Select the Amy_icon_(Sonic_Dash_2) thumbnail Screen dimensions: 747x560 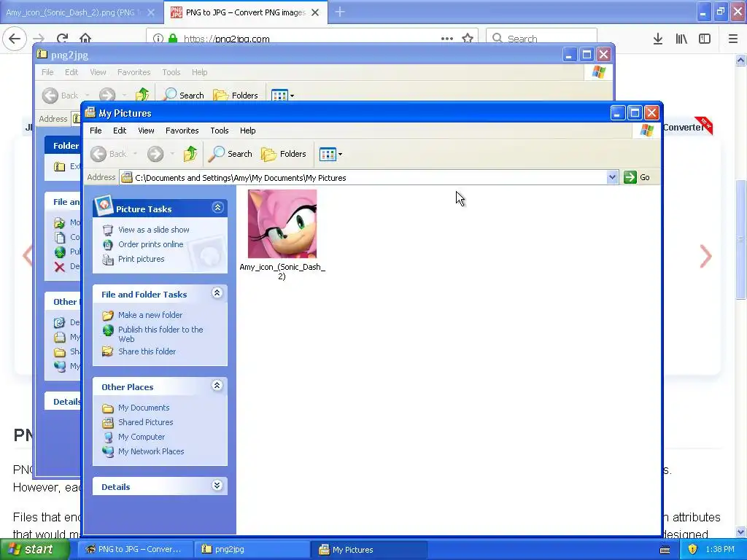click(282, 224)
